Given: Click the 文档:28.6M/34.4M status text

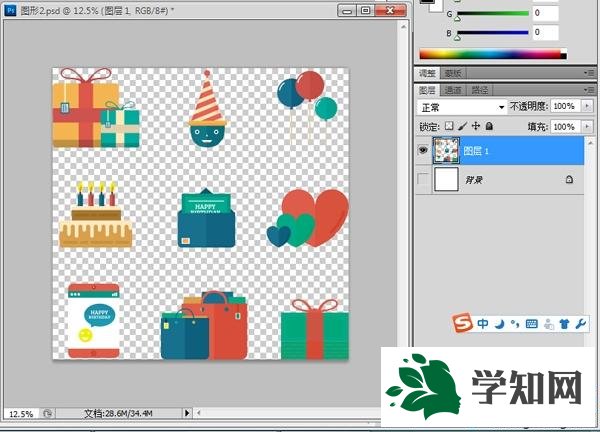Looking at the screenshot, I should point(118,413).
